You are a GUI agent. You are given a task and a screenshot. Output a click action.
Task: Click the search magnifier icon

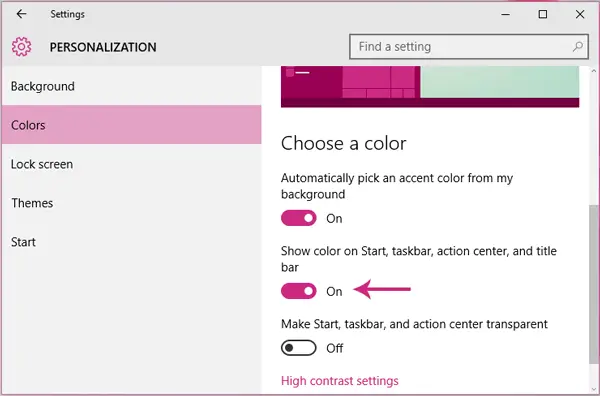coord(578,47)
